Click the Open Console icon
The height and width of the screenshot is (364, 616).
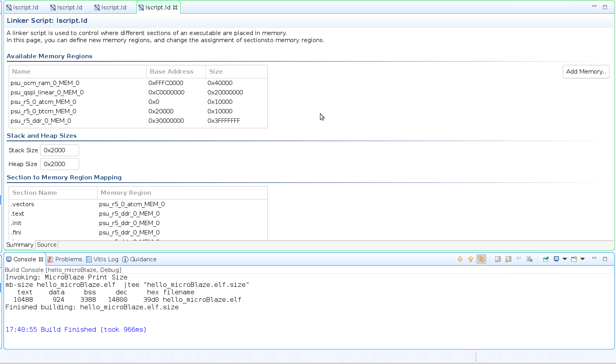pos(574,259)
